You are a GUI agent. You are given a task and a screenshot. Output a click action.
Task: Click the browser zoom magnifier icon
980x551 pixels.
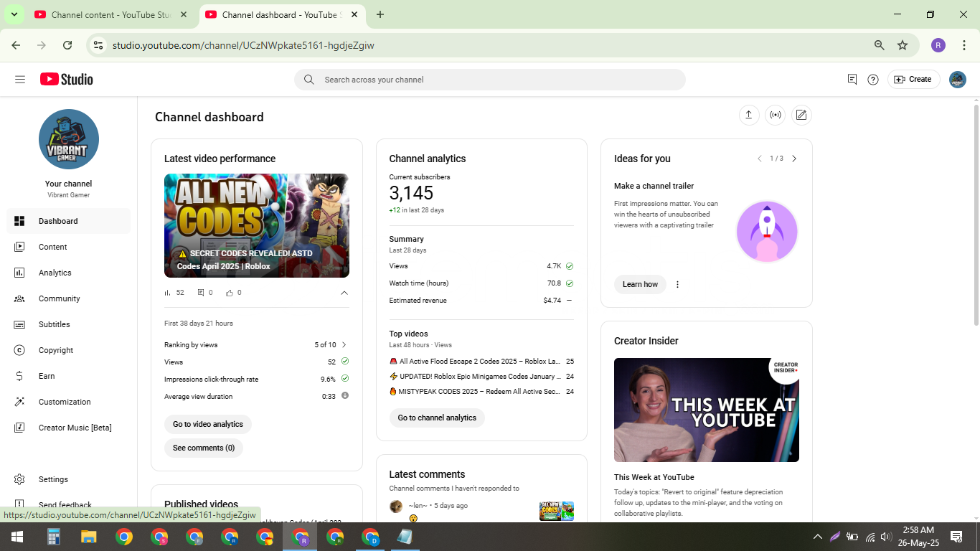tap(880, 45)
